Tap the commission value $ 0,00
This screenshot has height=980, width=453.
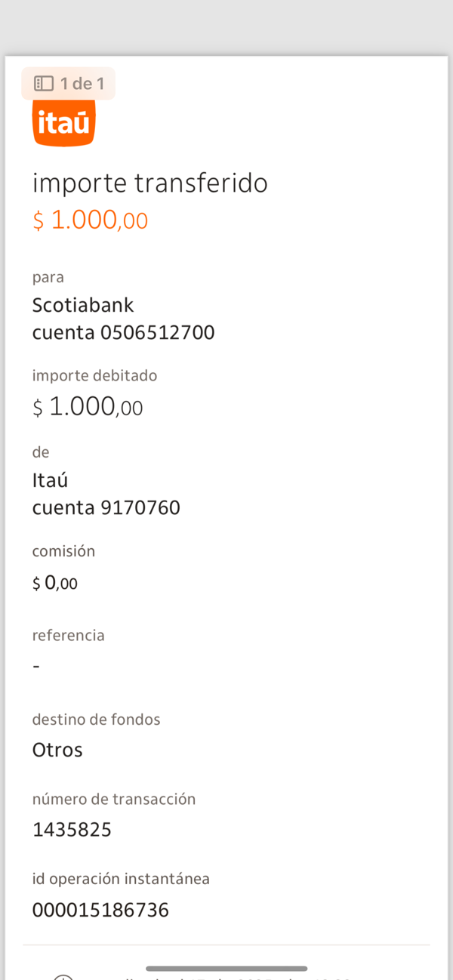point(55,583)
